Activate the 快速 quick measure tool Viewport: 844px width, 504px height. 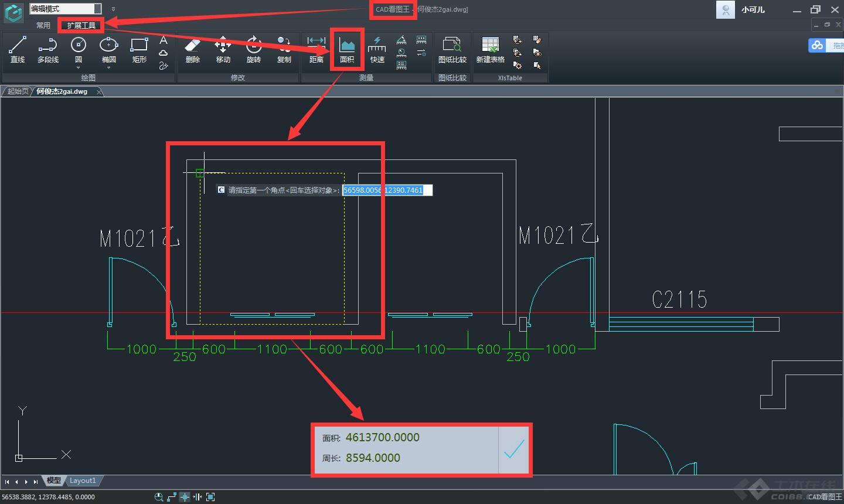(377, 50)
